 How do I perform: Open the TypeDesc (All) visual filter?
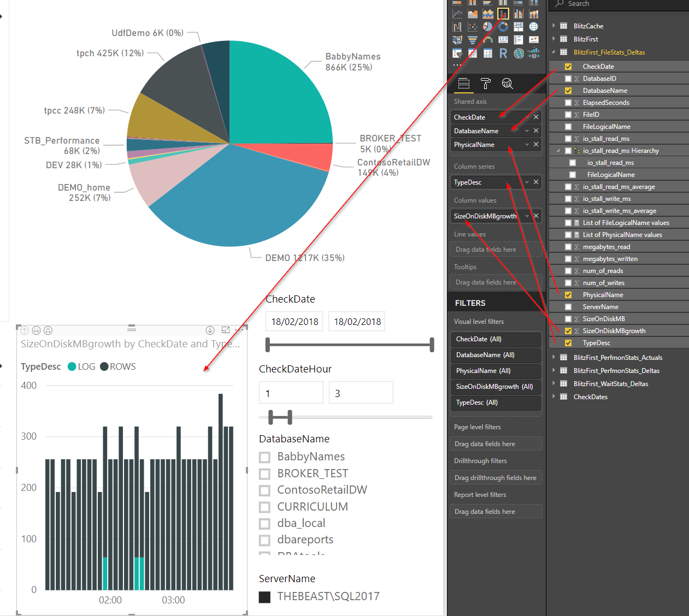pos(496,402)
